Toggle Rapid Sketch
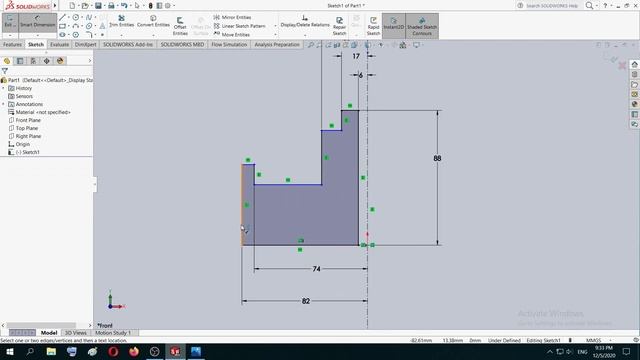The height and width of the screenshot is (360, 640). (x=373, y=26)
